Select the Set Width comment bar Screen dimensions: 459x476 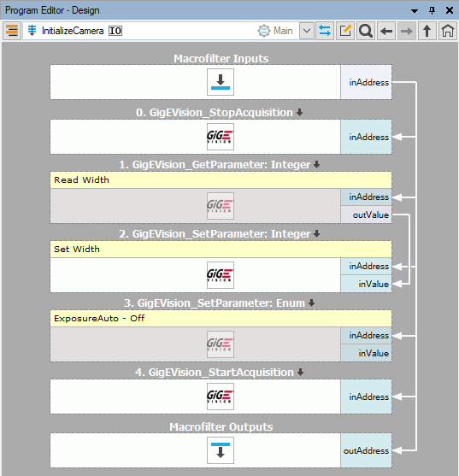coord(221,250)
